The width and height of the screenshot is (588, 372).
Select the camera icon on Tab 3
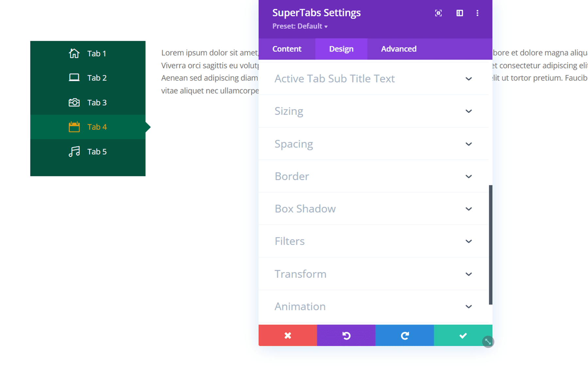74,102
